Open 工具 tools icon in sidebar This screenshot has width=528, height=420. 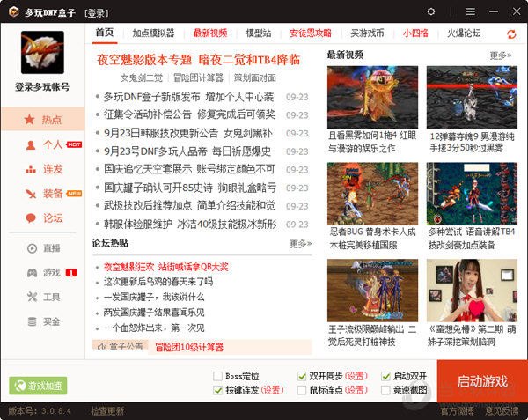32,297
